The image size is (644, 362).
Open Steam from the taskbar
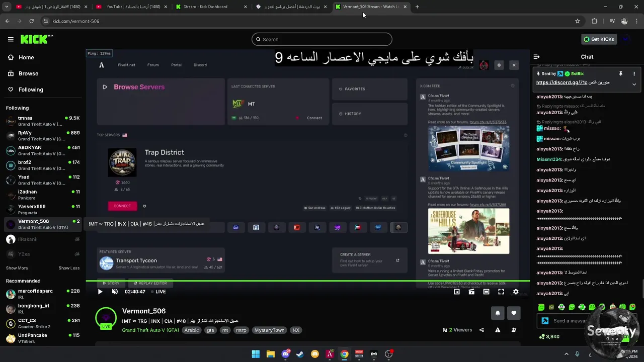[300, 354]
